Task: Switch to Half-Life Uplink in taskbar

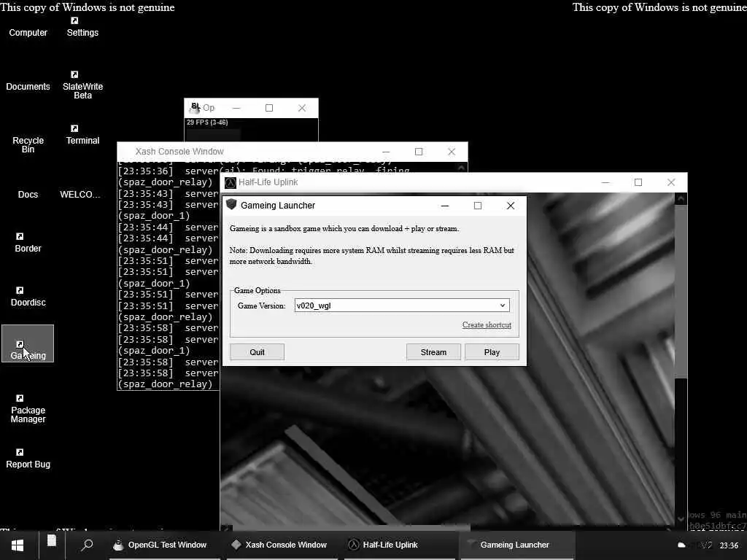Action: (400, 545)
